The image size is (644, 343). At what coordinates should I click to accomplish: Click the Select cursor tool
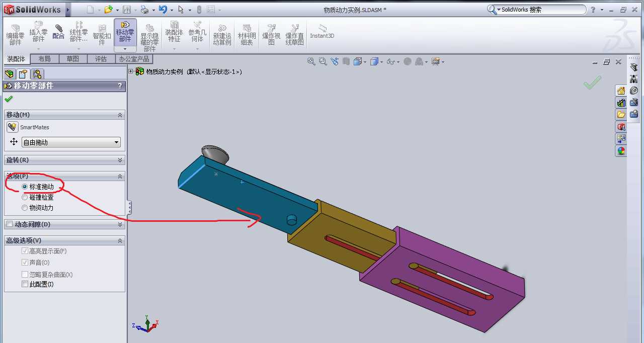181,10
